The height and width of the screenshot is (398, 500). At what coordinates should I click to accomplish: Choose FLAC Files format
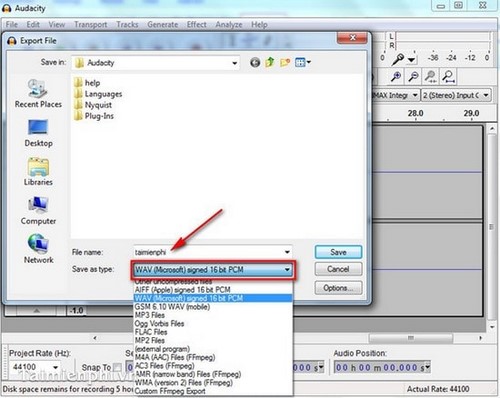(x=213, y=332)
